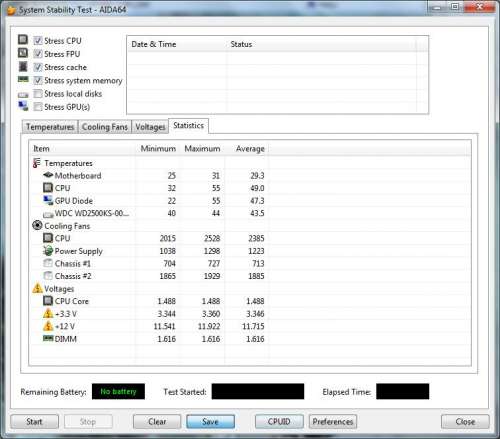500x439 pixels.
Task: Click the Close button at bottom right
Action: [x=465, y=422]
